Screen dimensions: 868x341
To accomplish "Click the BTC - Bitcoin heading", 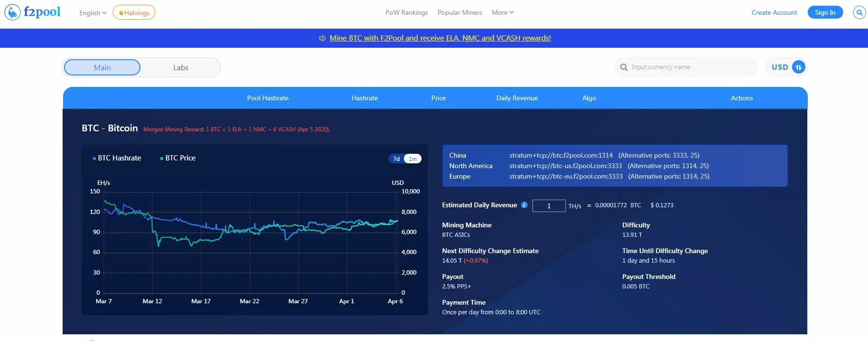I will point(109,128).
